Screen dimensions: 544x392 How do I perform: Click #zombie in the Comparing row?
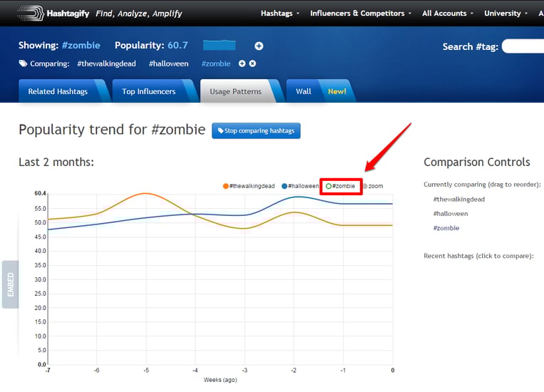216,64
